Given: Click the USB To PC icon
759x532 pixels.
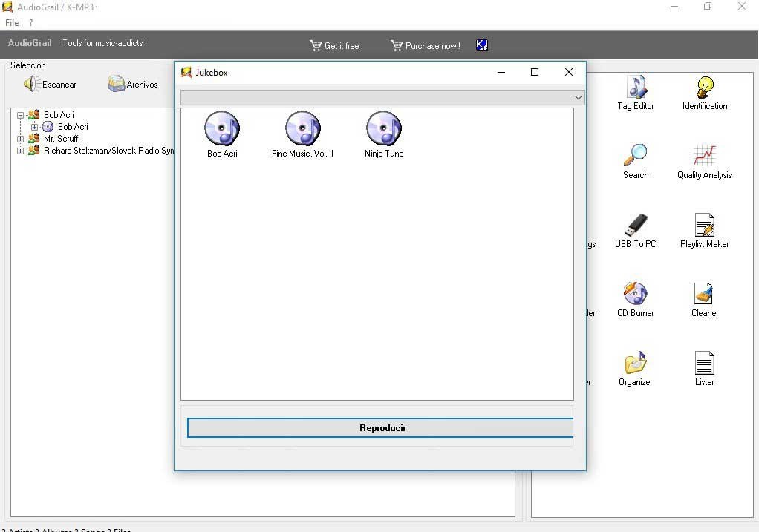Looking at the screenshot, I should pos(636,226).
